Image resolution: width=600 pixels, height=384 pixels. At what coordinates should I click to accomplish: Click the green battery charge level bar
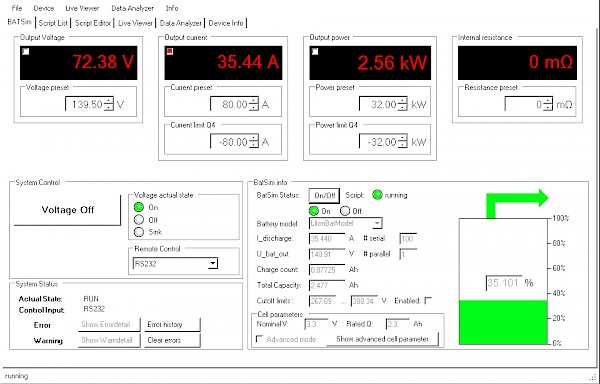[504, 322]
